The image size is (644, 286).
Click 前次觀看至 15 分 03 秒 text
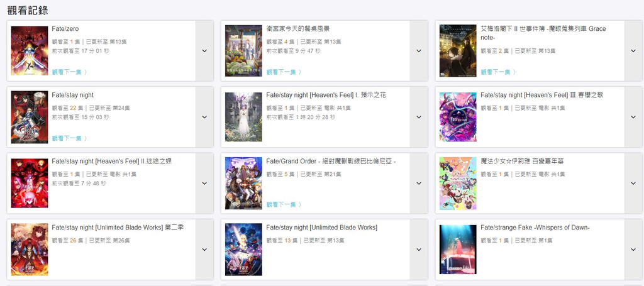click(x=80, y=118)
